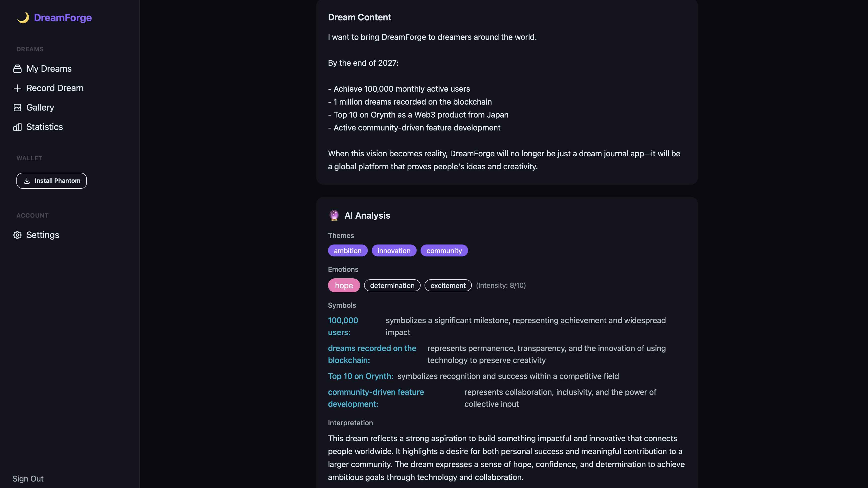Click the download icon in Install Phantom
Screen dimensions: 868x488
click(27, 181)
